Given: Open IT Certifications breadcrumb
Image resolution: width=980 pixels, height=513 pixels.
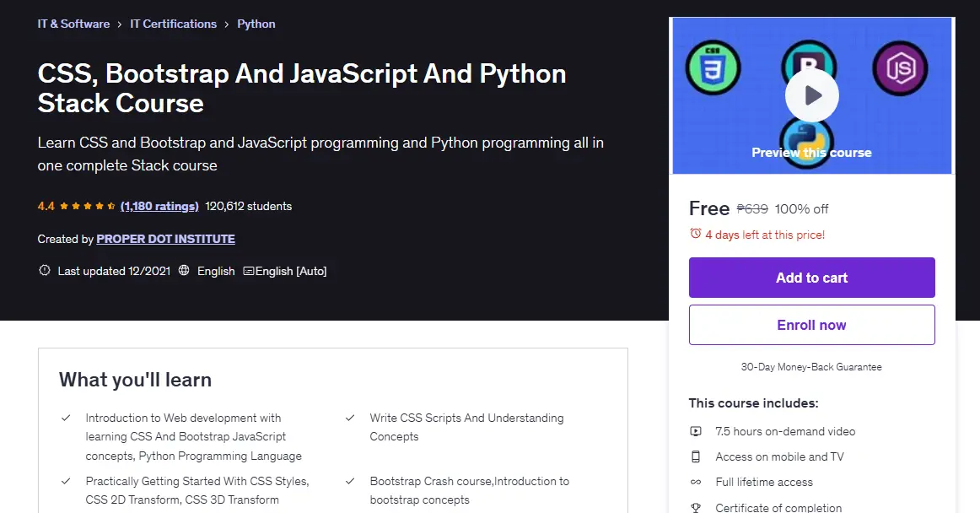Looking at the screenshot, I should tap(173, 24).
